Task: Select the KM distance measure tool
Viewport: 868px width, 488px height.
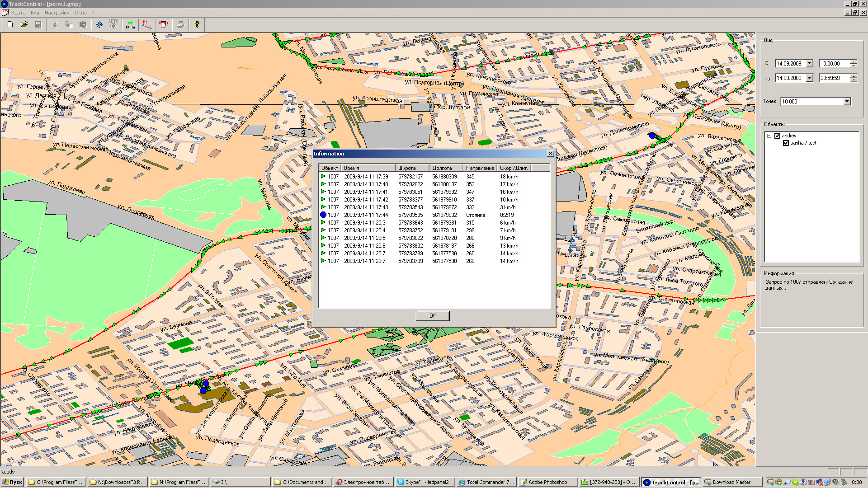Action: 146,24
